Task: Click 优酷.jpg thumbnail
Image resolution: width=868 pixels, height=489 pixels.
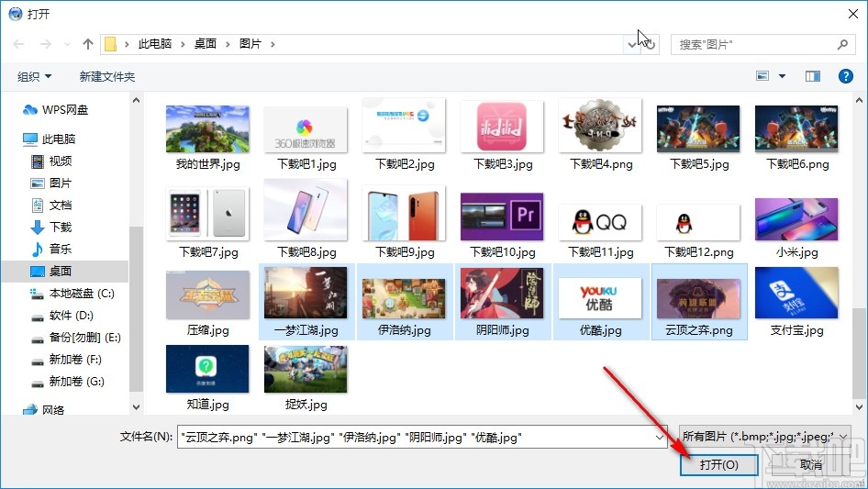Action: [601, 298]
